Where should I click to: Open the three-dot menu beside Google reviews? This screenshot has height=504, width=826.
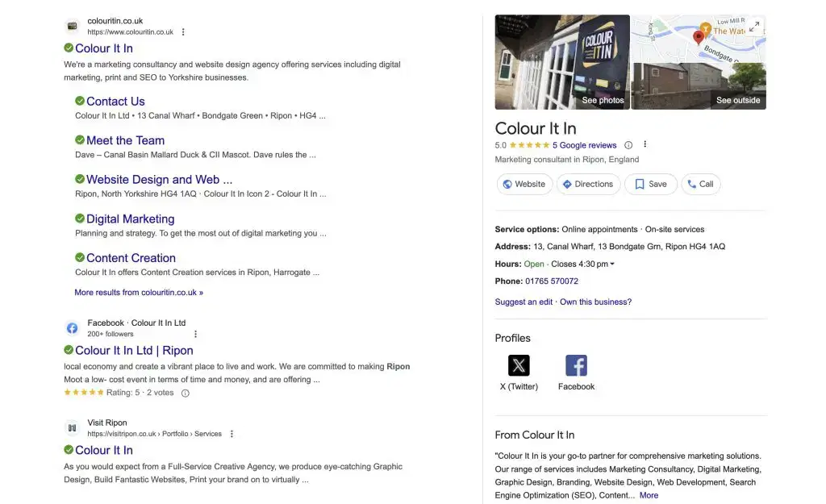pos(645,145)
